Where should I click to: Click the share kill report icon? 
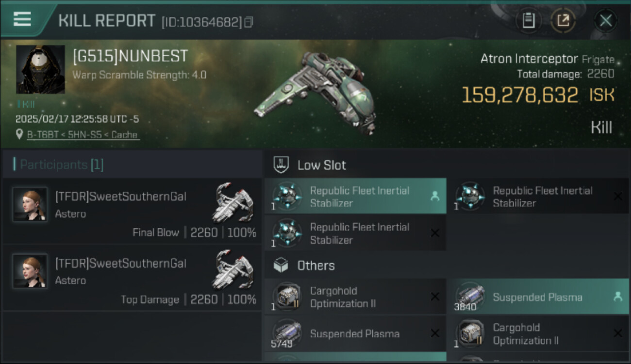pyautogui.click(x=563, y=20)
